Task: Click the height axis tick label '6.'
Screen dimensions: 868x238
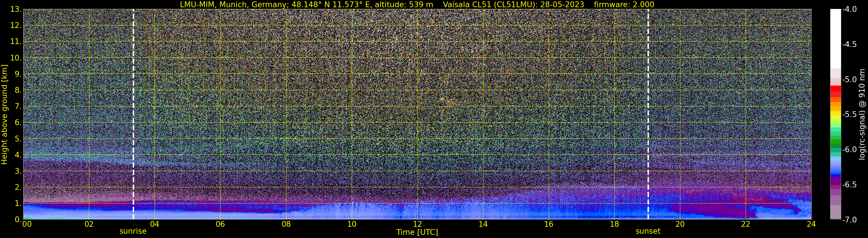Action: 18,122
